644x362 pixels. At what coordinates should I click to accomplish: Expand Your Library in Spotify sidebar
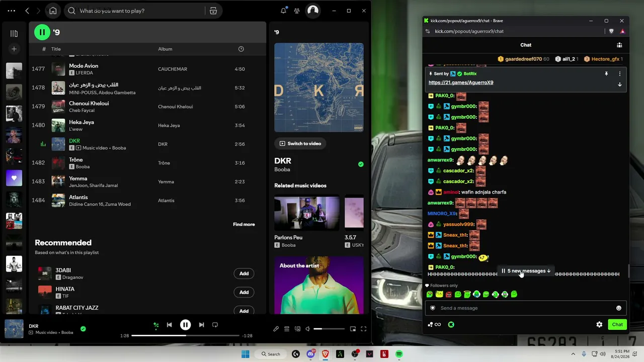click(x=14, y=33)
